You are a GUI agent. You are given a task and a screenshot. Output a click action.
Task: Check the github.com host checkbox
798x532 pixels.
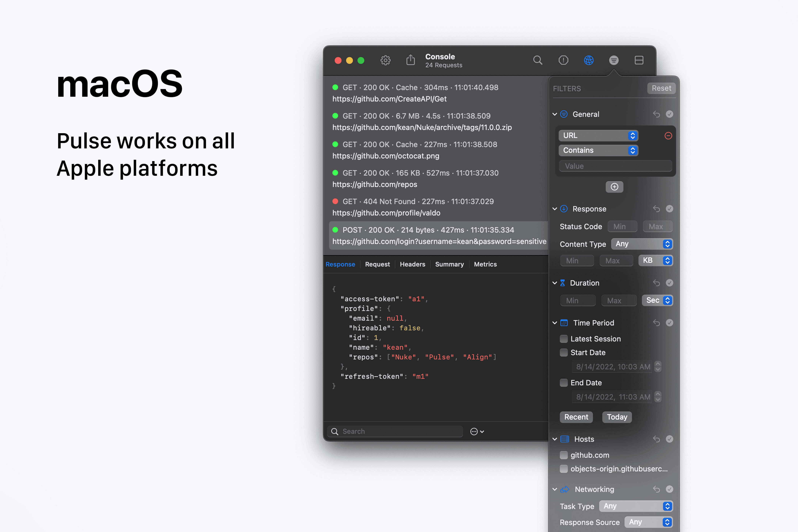click(564, 455)
